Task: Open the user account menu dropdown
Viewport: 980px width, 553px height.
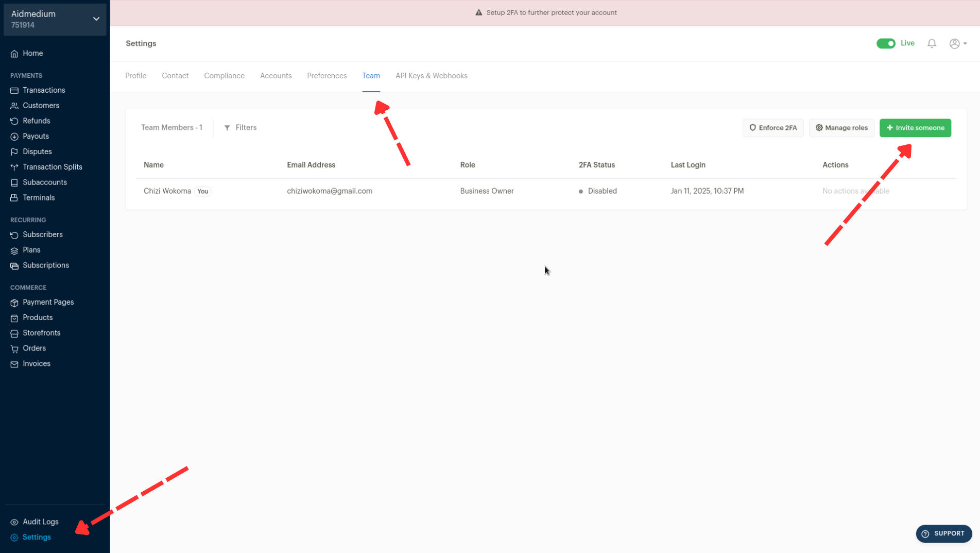Action: [x=958, y=44]
